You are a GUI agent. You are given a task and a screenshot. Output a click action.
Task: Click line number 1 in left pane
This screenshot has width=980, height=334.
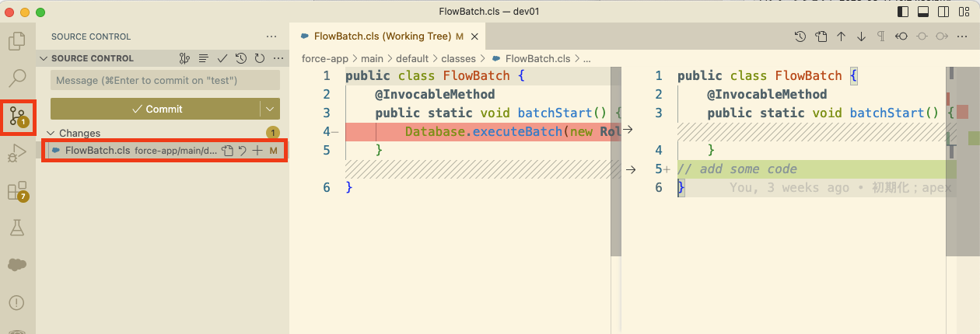[327, 75]
